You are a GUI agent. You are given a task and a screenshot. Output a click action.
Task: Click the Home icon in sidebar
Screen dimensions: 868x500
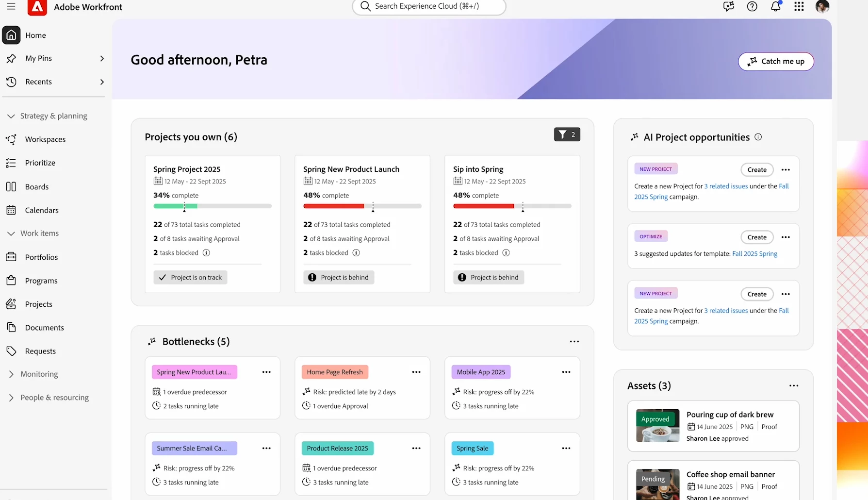coord(11,35)
